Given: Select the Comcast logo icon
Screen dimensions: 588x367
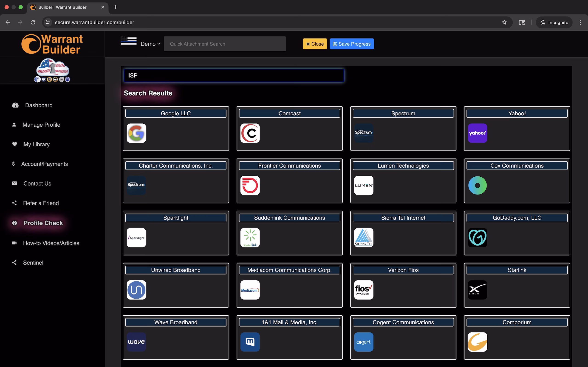Looking at the screenshot, I should 250,133.
